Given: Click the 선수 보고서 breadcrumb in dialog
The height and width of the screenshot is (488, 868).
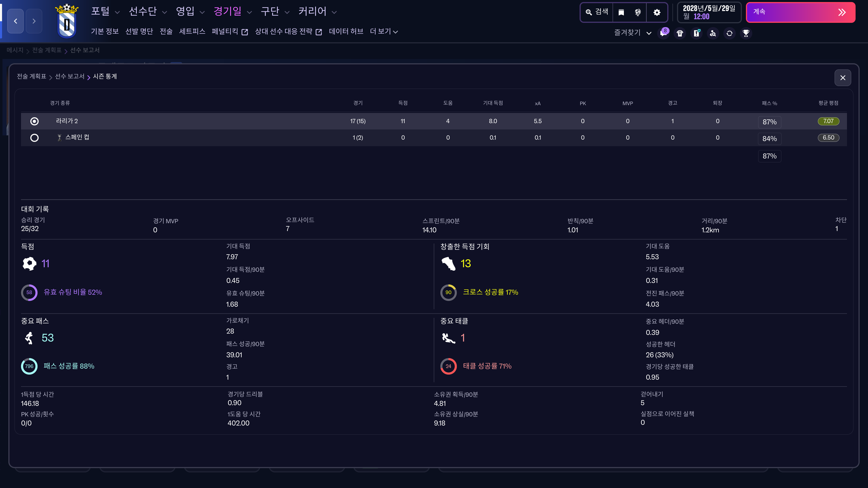Looking at the screenshot, I should pyautogui.click(x=70, y=76).
